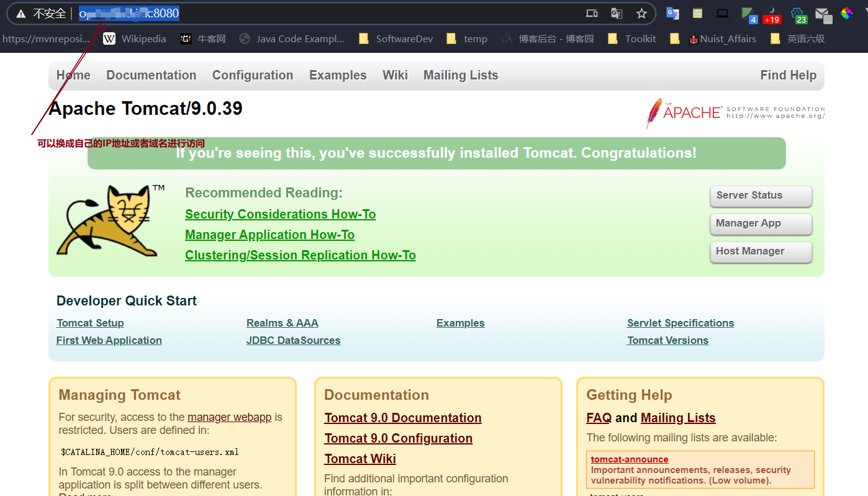This screenshot has width=868, height=496.
Task: Open the Realms & AAA link
Action: (x=283, y=323)
